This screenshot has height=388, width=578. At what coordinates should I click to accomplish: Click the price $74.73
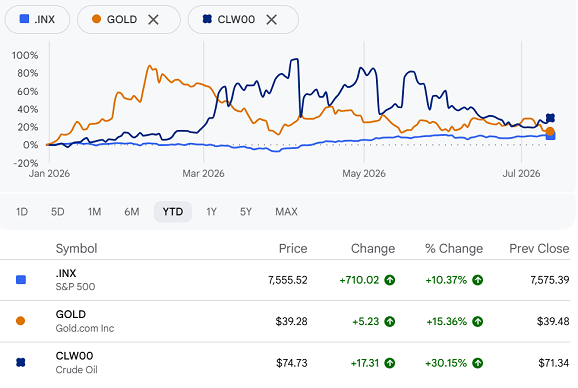(292, 363)
